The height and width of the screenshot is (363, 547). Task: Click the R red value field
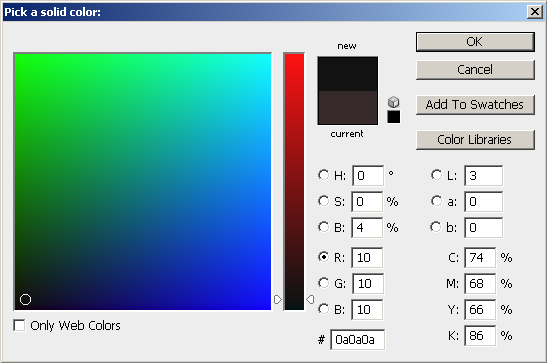click(367, 258)
